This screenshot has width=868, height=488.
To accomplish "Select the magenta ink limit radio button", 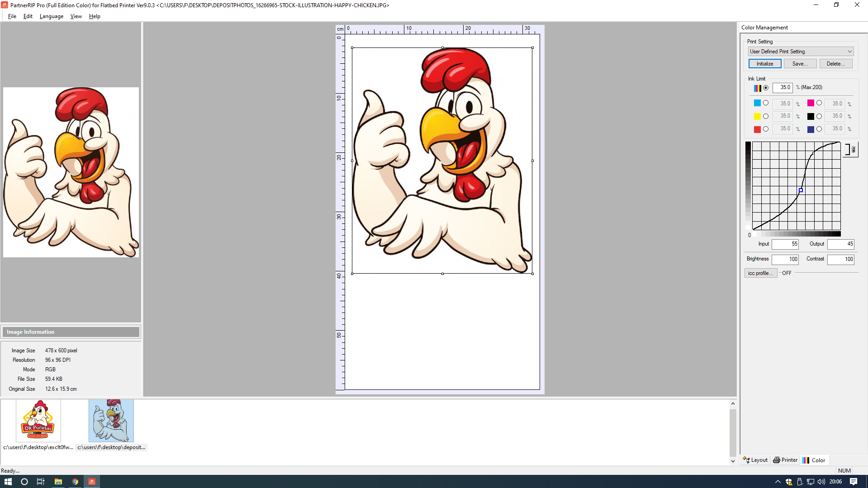I will (x=819, y=103).
